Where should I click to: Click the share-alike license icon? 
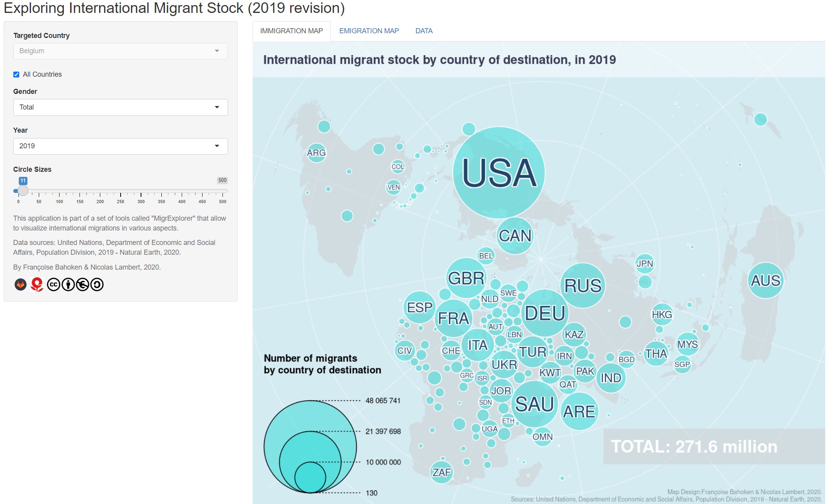(97, 284)
